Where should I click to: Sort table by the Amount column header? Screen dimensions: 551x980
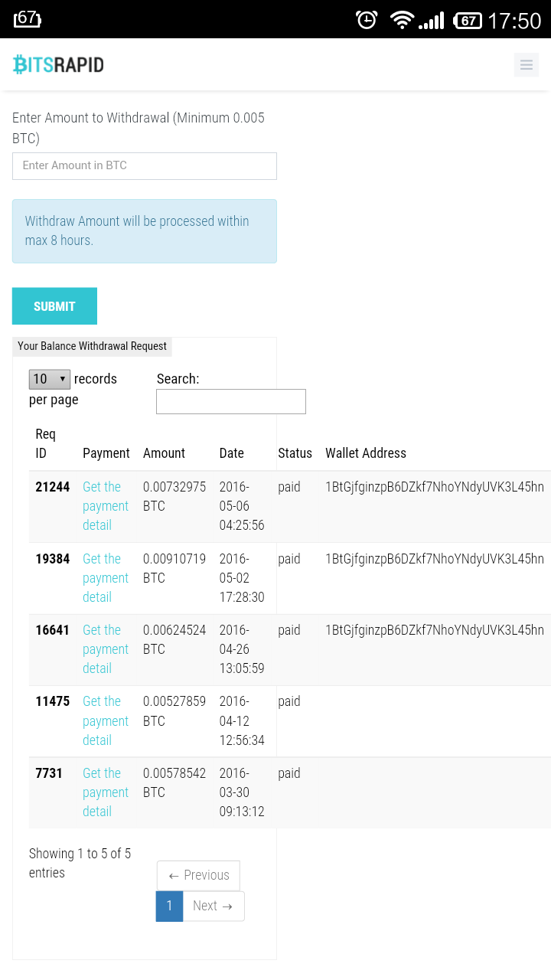[164, 453]
